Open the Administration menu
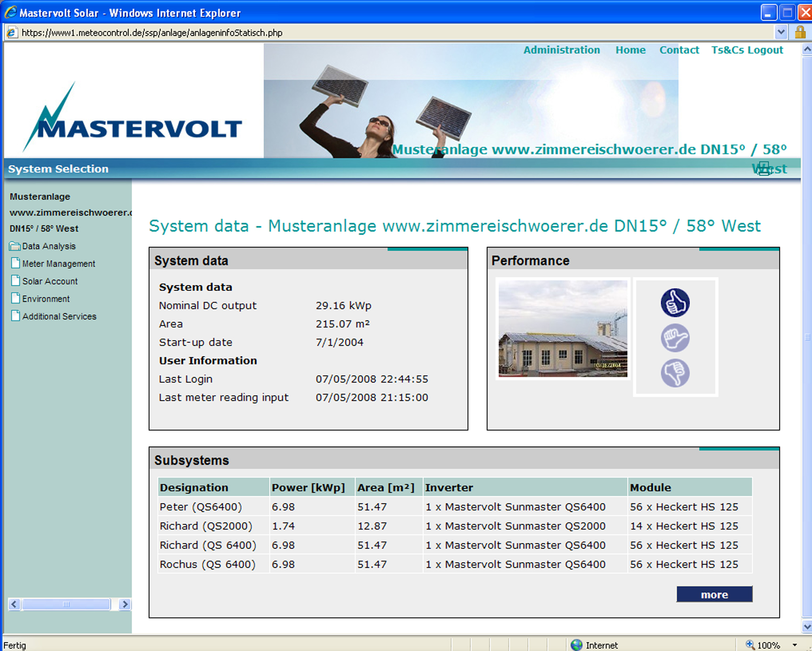 point(561,50)
